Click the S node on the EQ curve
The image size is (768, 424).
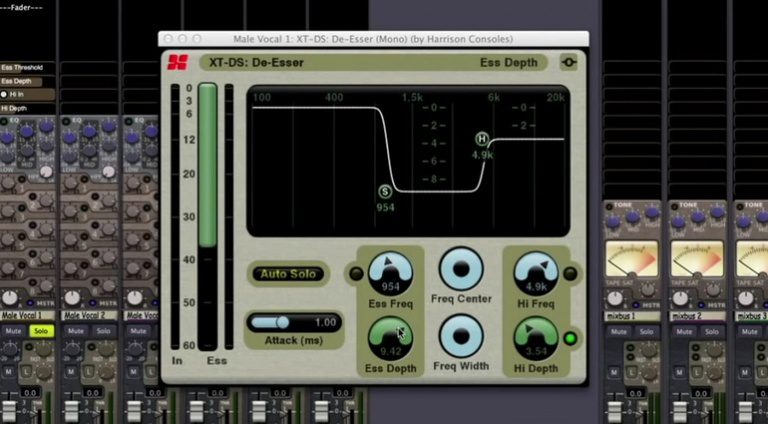[x=385, y=191]
